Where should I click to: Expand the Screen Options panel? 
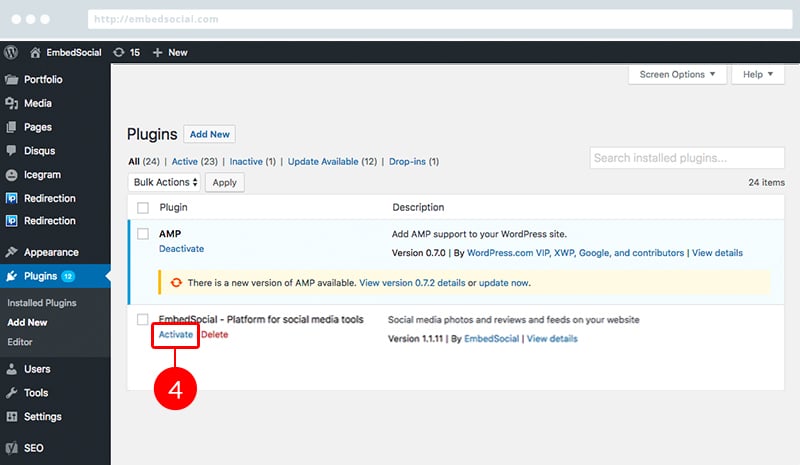(677, 75)
